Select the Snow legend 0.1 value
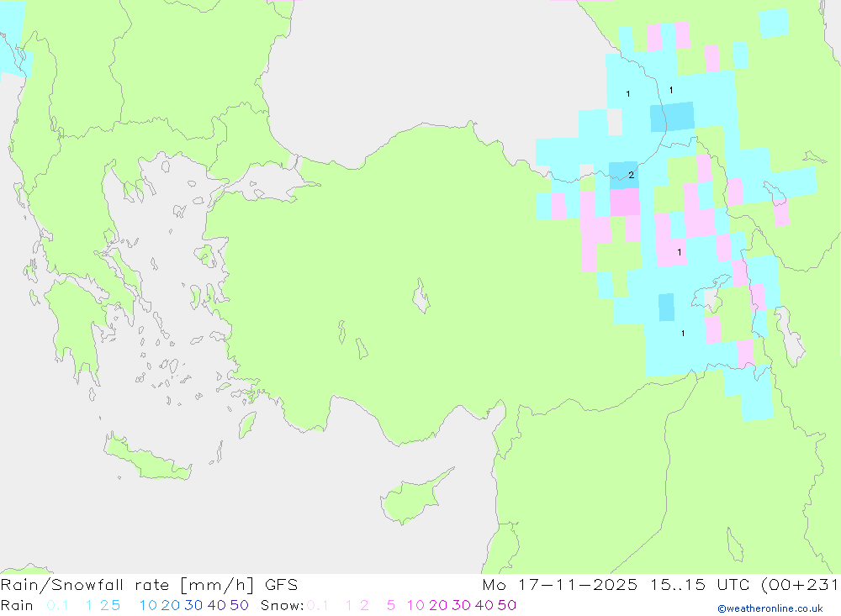This screenshot has height=616, width=841. click(x=318, y=605)
